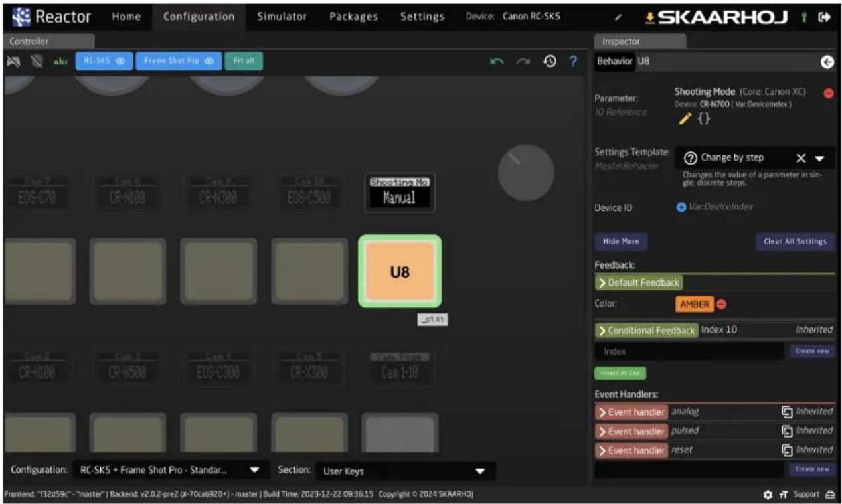Expand Conditional Feedback section

coord(646,331)
